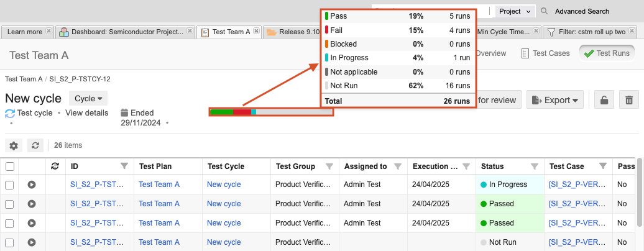Click the search magnifier icon
The height and width of the screenshot is (251, 644).
pyautogui.click(x=545, y=11)
